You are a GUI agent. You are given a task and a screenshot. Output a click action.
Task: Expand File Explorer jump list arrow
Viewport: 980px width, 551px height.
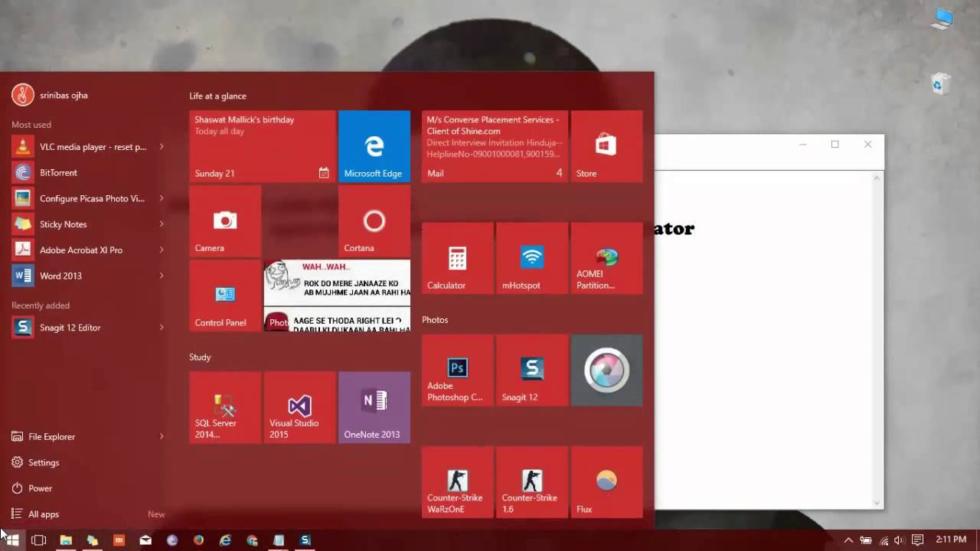[162, 437]
